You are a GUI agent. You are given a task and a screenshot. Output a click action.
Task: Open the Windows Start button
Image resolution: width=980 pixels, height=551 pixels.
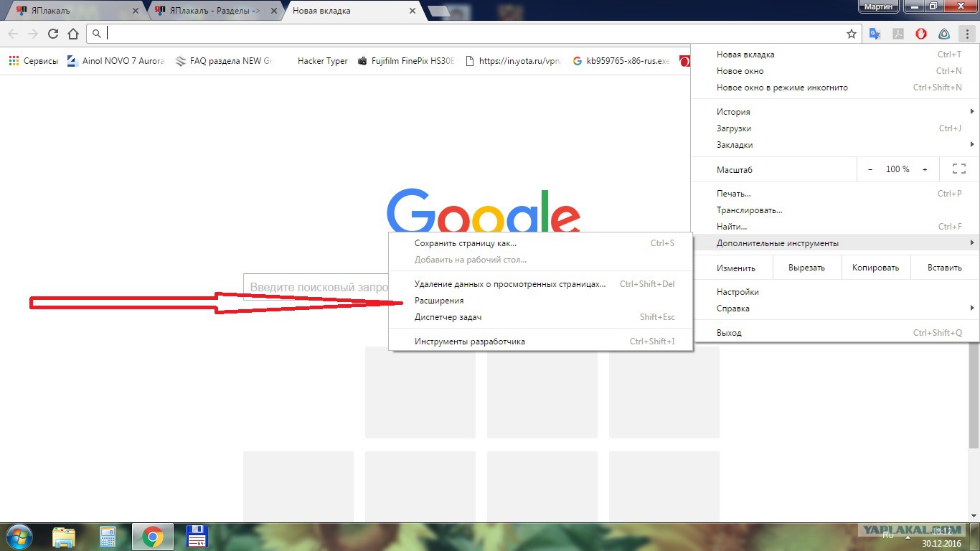(x=19, y=537)
